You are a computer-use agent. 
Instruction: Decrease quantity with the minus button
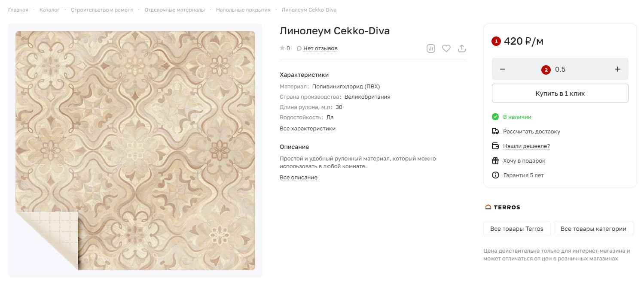point(503,69)
